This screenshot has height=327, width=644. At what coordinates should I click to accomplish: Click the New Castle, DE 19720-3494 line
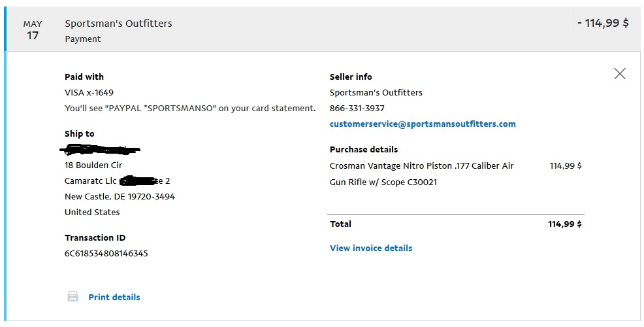pyautogui.click(x=120, y=196)
